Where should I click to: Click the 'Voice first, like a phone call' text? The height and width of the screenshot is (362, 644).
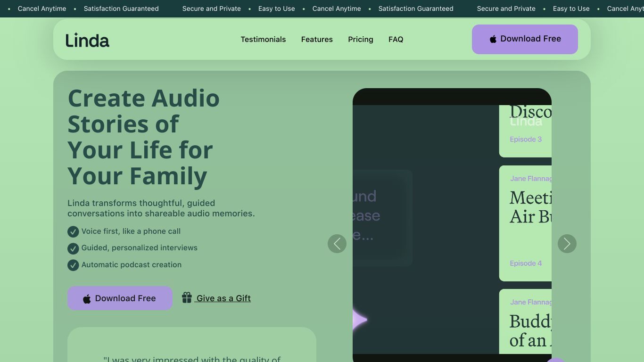pyautogui.click(x=131, y=231)
